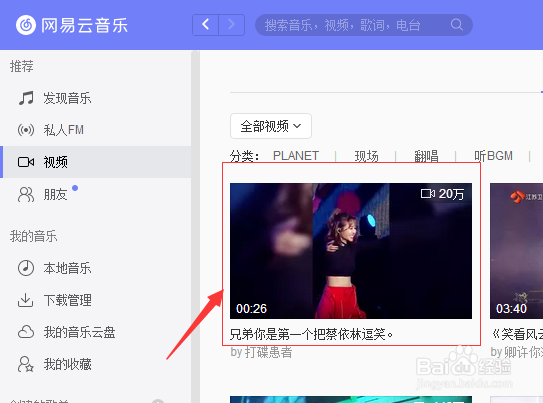Open uploader 打碟患者 profile
The height and width of the screenshot is (403, 543).
(x=268, y=352)
